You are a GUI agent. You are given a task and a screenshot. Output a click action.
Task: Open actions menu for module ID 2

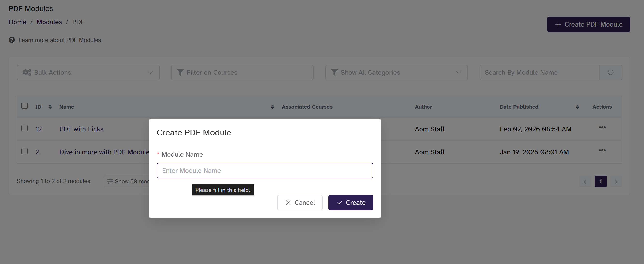pyautogui.click(x=602, y=151)
